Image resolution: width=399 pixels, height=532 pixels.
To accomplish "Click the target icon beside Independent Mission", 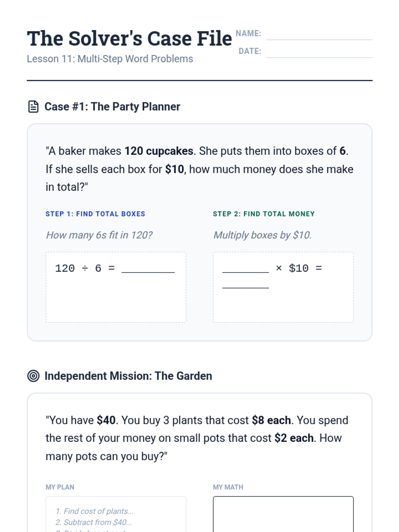I will [33, 376].
